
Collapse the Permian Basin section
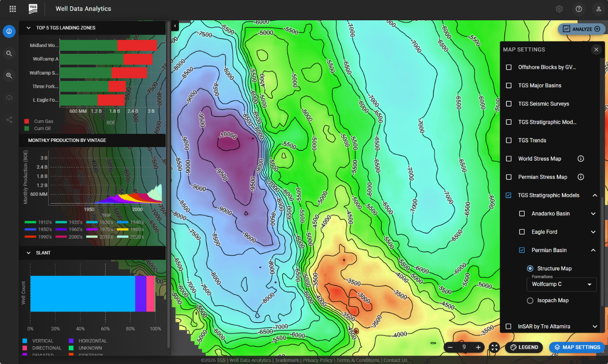tap(594, 250)
